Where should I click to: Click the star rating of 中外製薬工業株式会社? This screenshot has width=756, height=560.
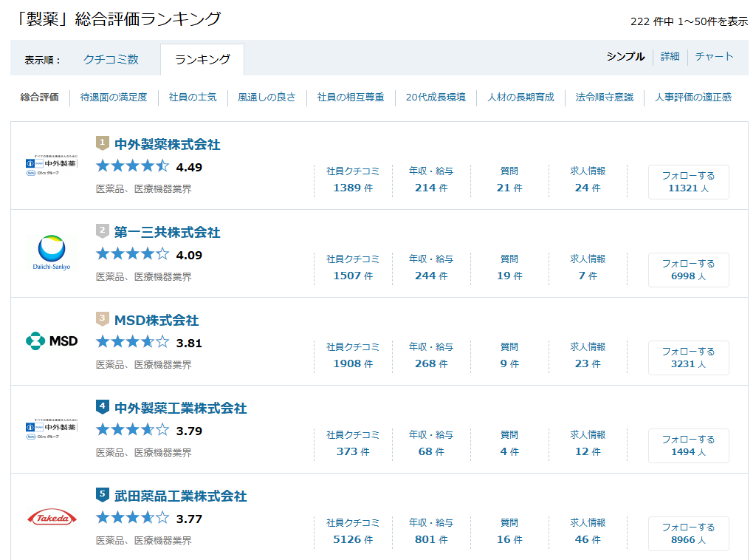pyautogui.click(x=133, y=430)
